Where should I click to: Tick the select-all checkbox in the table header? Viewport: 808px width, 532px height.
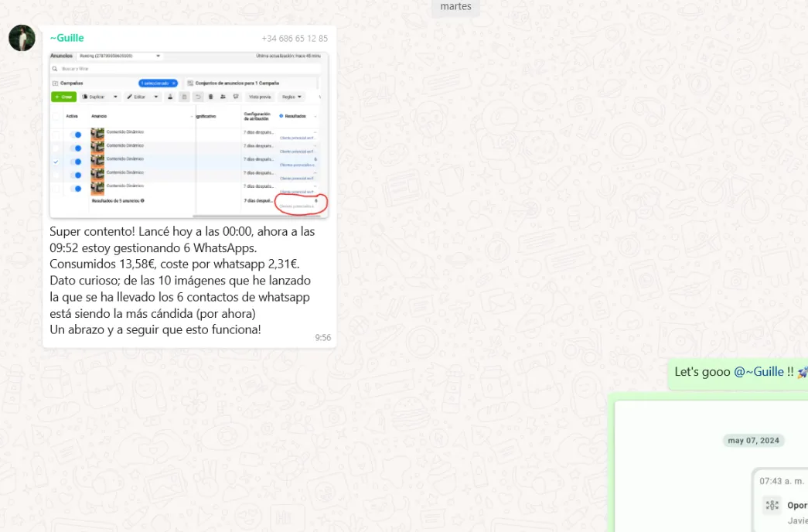click(56, 116)
